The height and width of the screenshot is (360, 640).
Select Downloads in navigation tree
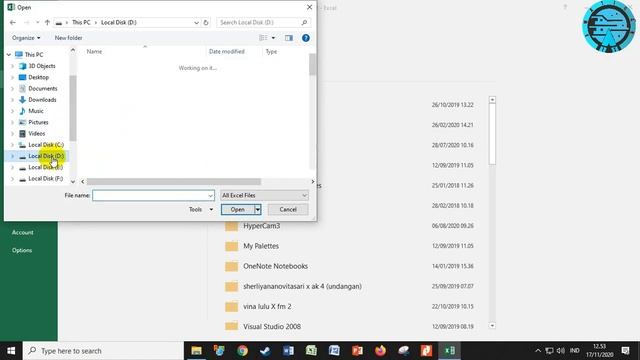click(x=42, y=100)
